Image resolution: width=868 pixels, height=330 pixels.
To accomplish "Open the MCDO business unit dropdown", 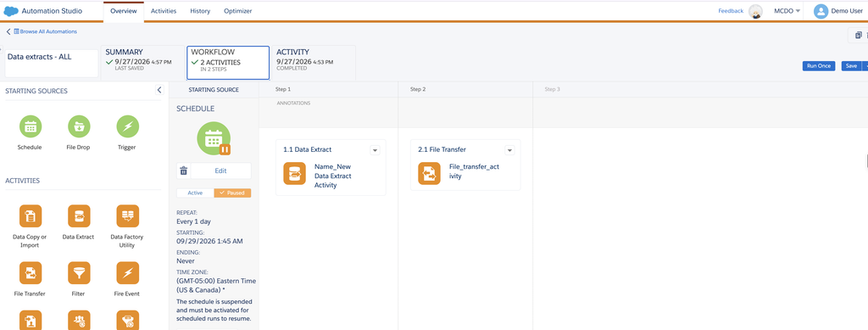I will pyautogui.click(x=787, y=11).
